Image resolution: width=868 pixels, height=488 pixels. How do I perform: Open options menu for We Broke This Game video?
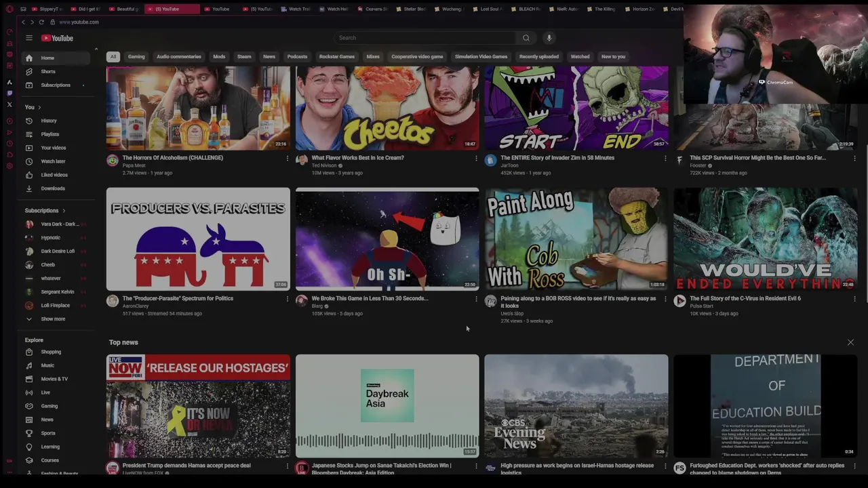pyautogui.click(x=476, y=299)
